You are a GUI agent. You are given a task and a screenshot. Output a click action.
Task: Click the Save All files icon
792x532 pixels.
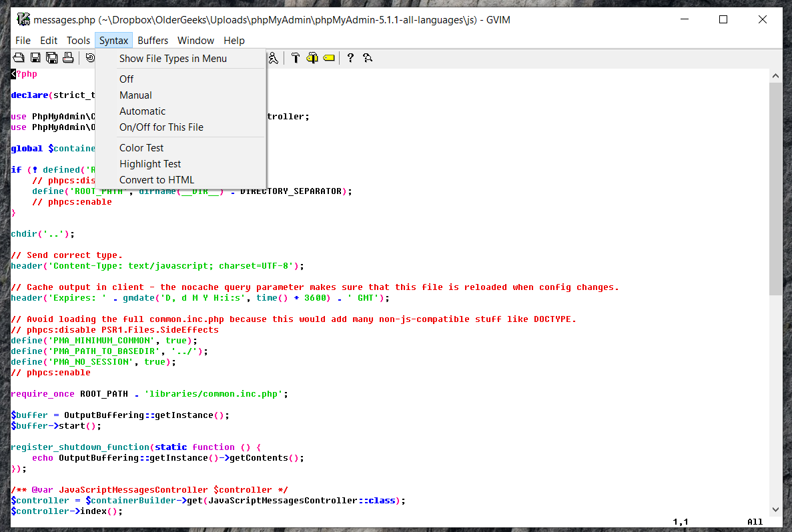point(51,58)
